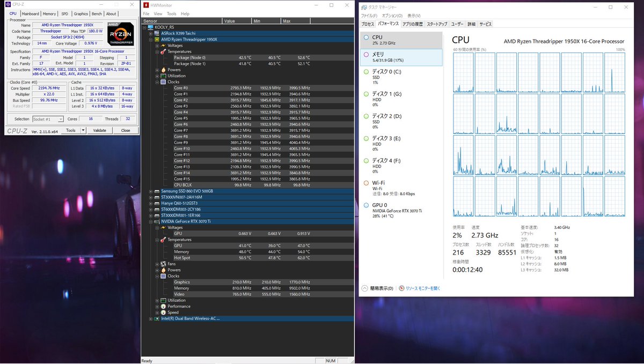Click the GPU Speed gauge icon
Viewport: 644px width, 364px height.
click(164, 313)
